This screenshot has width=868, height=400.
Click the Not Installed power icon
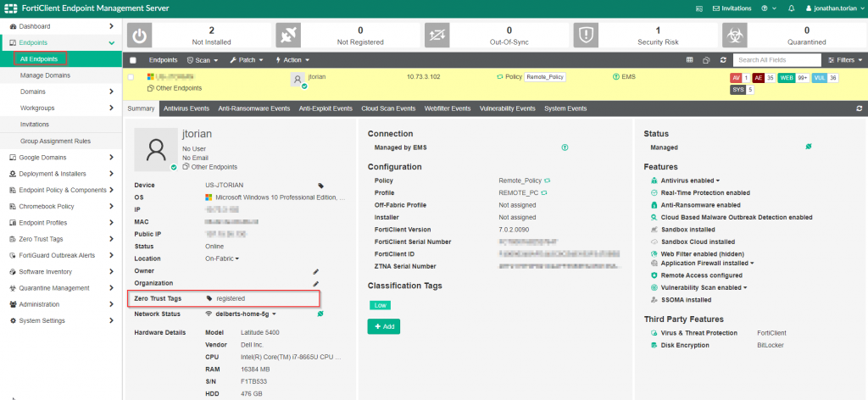139,34
